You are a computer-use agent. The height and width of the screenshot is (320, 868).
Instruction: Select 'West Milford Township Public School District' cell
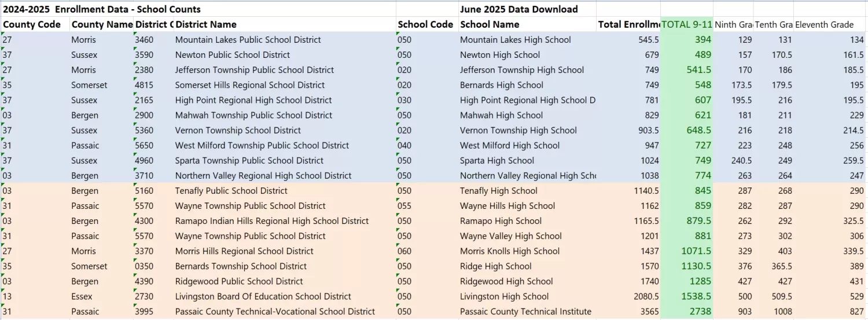284,145
